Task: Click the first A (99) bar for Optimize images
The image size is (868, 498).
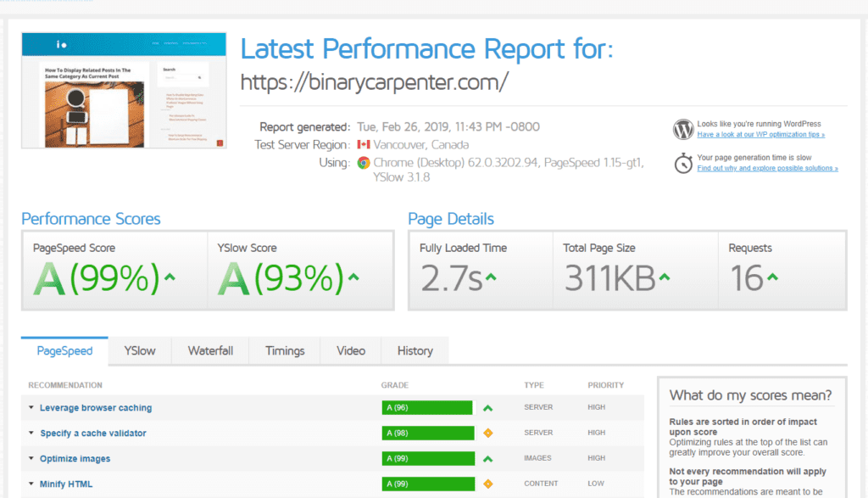Action: [428, 459]
